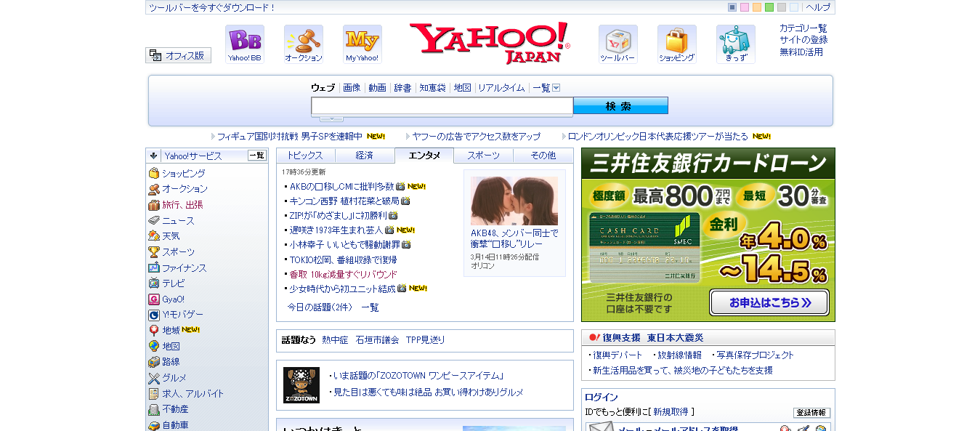This screenshot has height=431, width=980.
Task: Click the weather icon for 天気
Action: pos(154,236)
